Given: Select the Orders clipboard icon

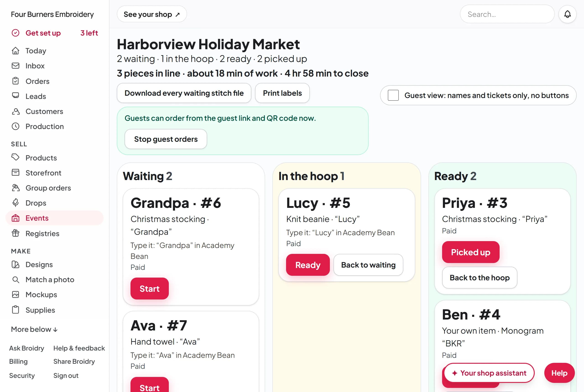Looking at the screenshot, I should [16, 81].
